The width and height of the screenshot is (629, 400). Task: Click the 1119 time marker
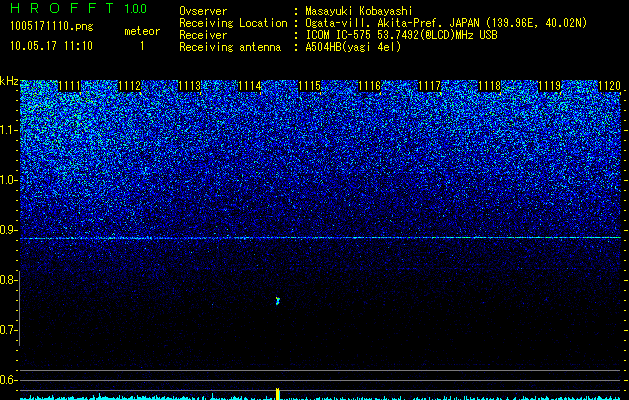(x=550, y=86)
